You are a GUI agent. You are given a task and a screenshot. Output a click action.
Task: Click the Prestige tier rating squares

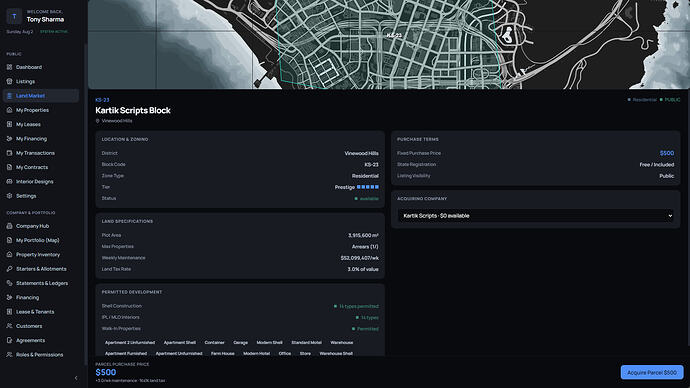367,187
